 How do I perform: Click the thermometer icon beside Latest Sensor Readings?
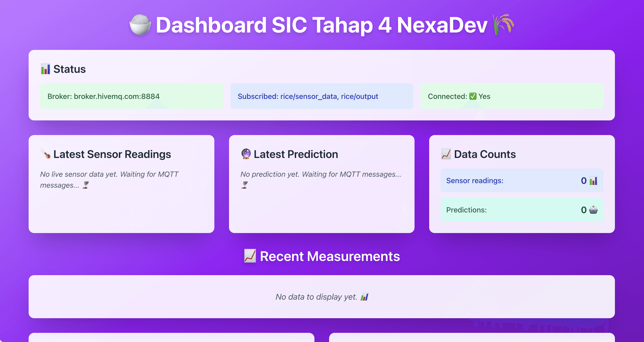pos(46,154)
